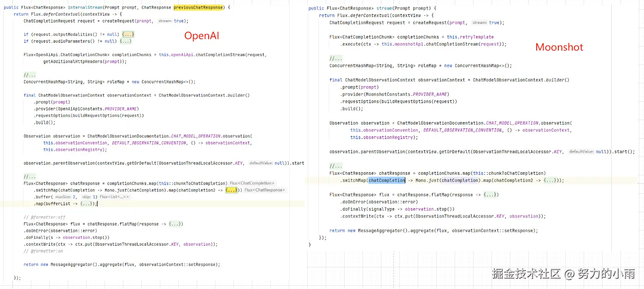Image resolution: width=644 pixels, height=289 pixels.
Task: Click OpenAiApi.ChatCompletionChunk type declaration
Action: [73, 55]
